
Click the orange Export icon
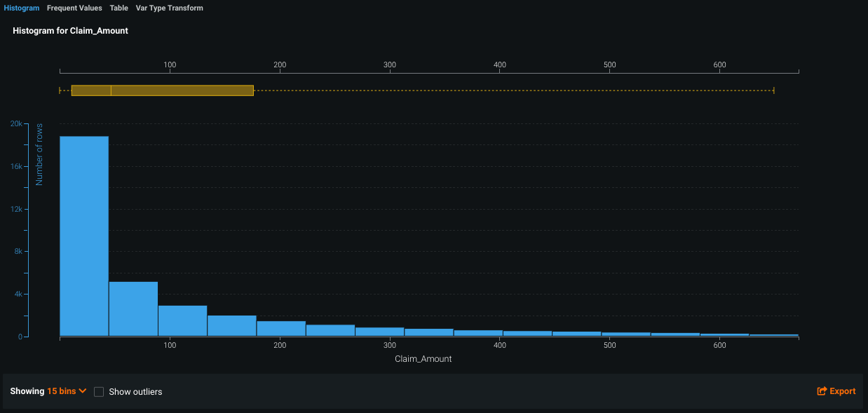point(822,391)
